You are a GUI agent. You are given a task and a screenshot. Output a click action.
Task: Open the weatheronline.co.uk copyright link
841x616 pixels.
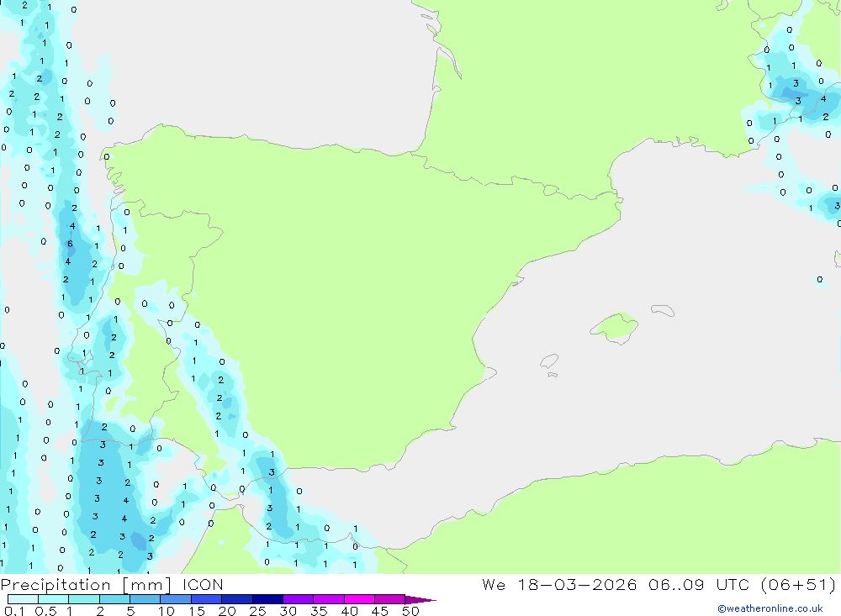[770, 608]
